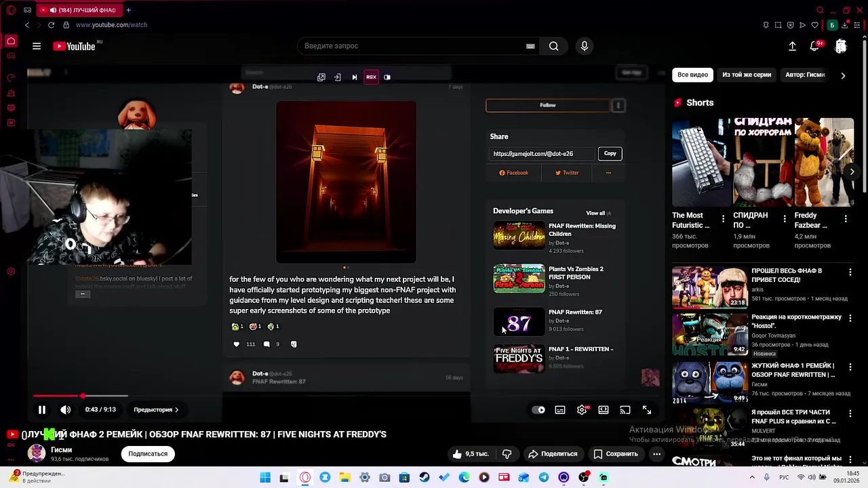
Task: Open more actions three-dot menu
Action: click(x=656, y=454)
